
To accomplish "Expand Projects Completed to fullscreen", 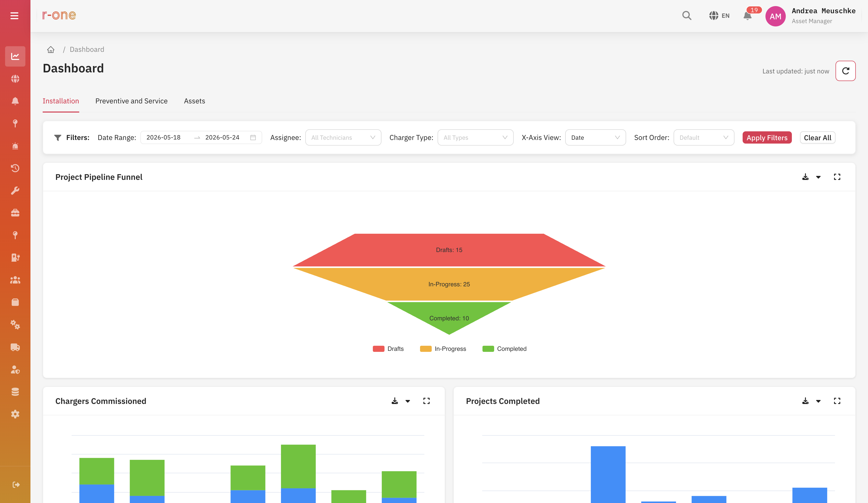I will (x=837, y=401).
